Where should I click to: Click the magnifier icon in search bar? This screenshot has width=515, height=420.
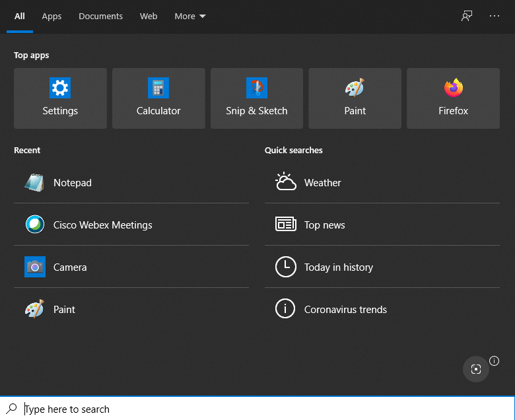[x=11, y=408]
